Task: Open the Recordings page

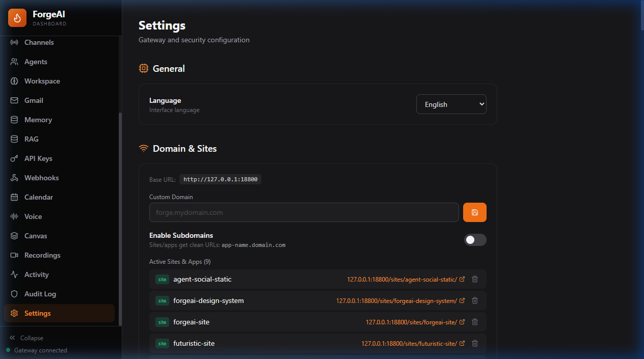Action: point(59,255)
